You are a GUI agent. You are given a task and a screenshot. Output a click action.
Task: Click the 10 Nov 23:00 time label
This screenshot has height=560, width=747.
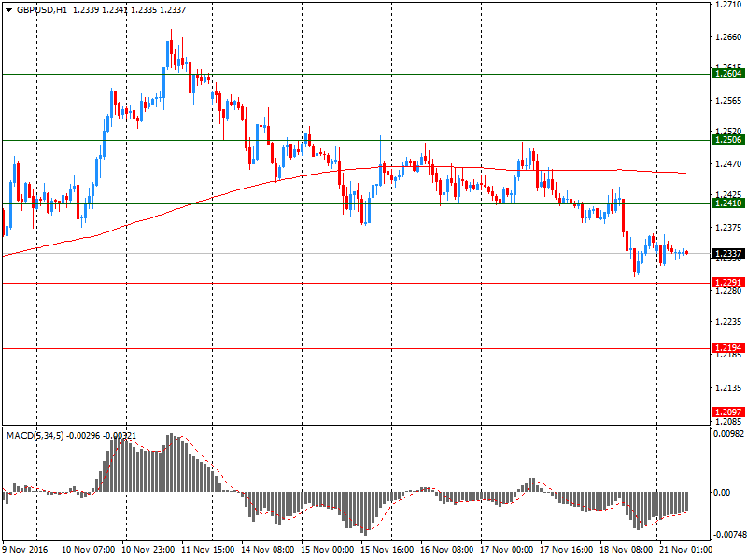[148, 550]
